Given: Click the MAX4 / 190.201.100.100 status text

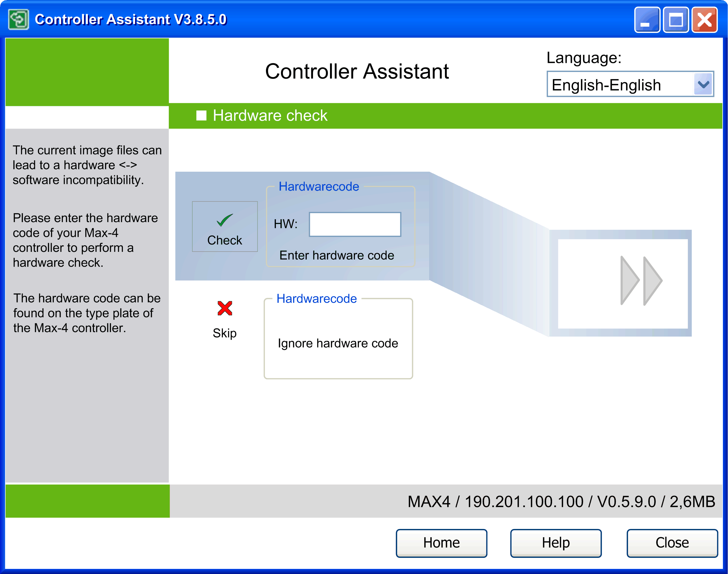Looking at the screenshot, I should click(x=561, y=501).
